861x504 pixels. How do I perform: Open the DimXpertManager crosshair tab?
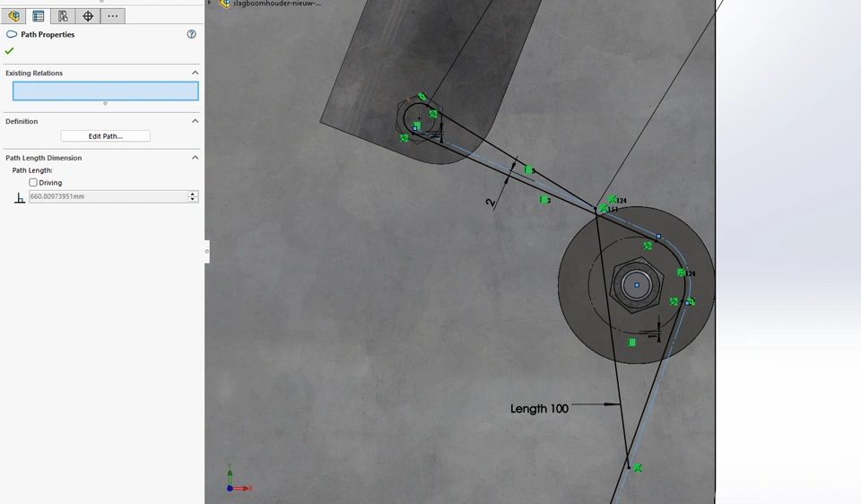pos(88,16)
